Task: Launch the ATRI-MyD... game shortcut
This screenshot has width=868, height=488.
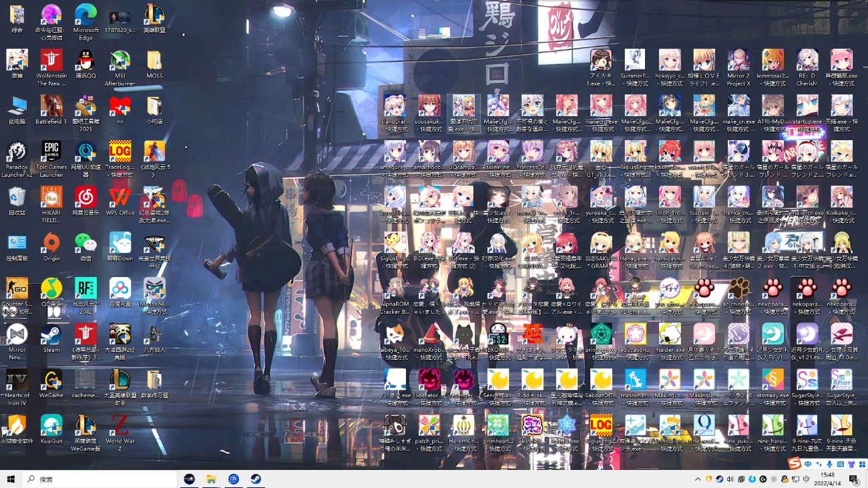Action: tap(773, 113)
